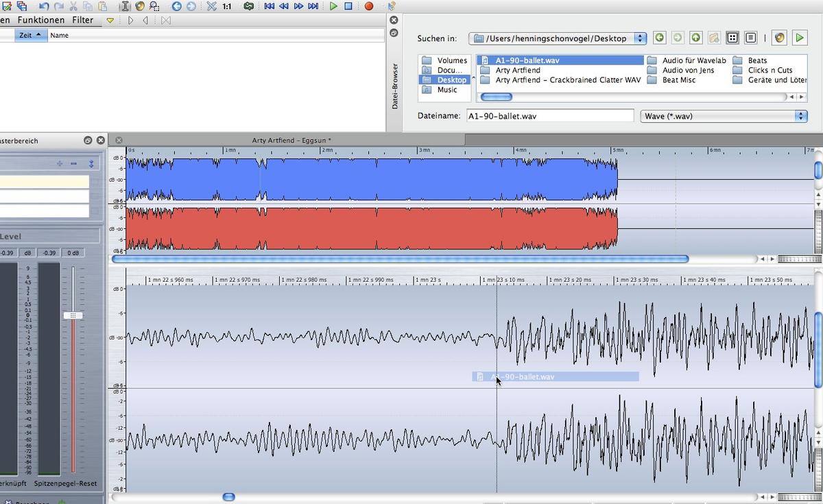Click the overview waveform horizontal scrollbar
Image resolution: width=823 pixels, height=504 pixels.
tap(401, 259)
